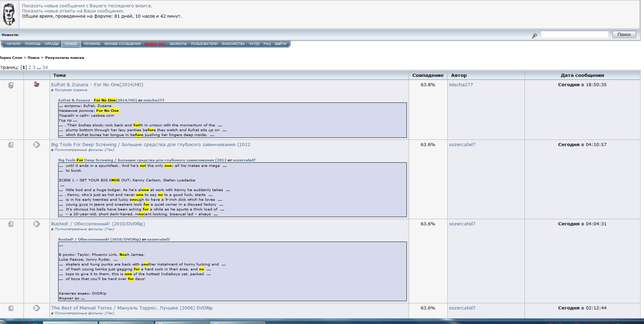Go to ШАХМАТЫ in the navigation bar
This screenshot has height=324, width=644.
click(178, 44)
